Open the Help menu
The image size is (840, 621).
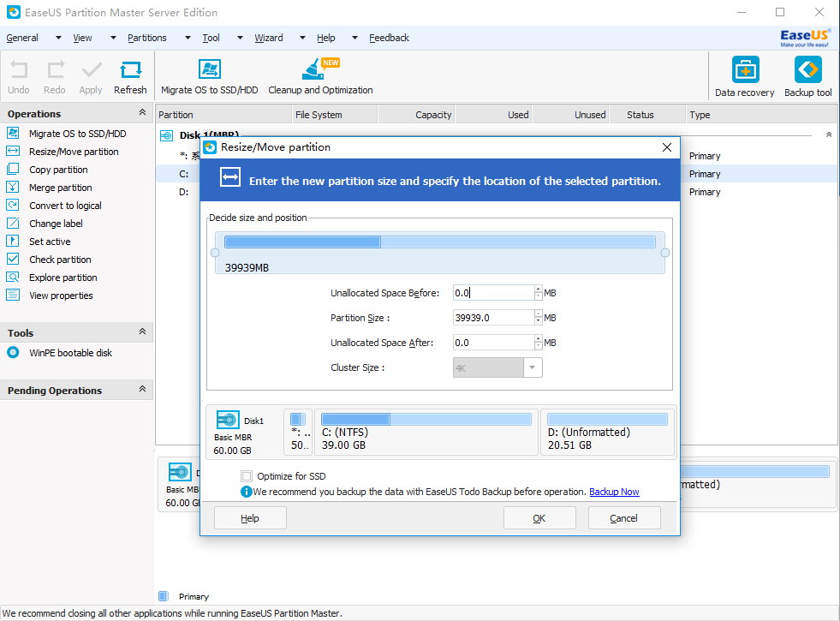pyautogui.click(x=325, y=38)
